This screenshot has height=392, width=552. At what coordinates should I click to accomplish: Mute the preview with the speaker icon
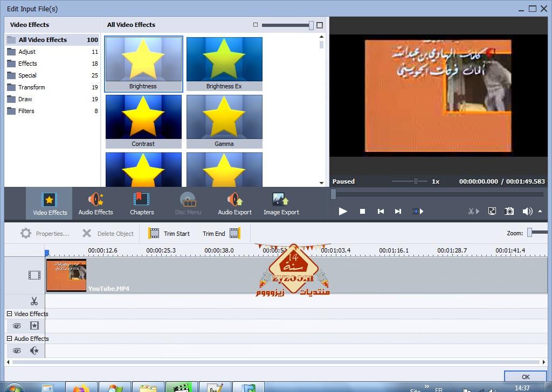527,211
